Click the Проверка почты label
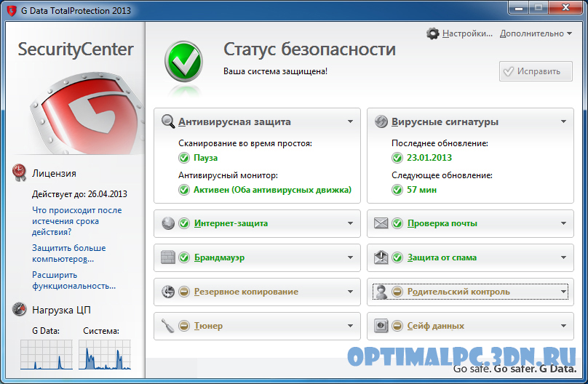 (442, 223)
